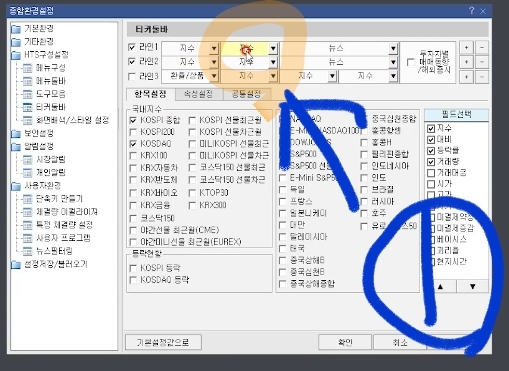Image resolution: width=509 pixels, height=371 pixels.
Task: Click the page icon beside 체결량 이퀄라이저
Action: pos(27,212)
